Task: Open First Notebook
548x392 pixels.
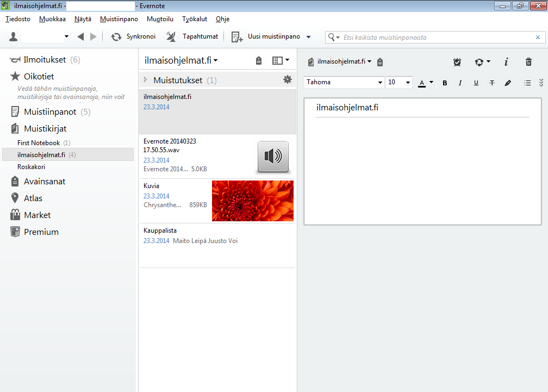Action: pyautogui.click(x=44, y=143)
